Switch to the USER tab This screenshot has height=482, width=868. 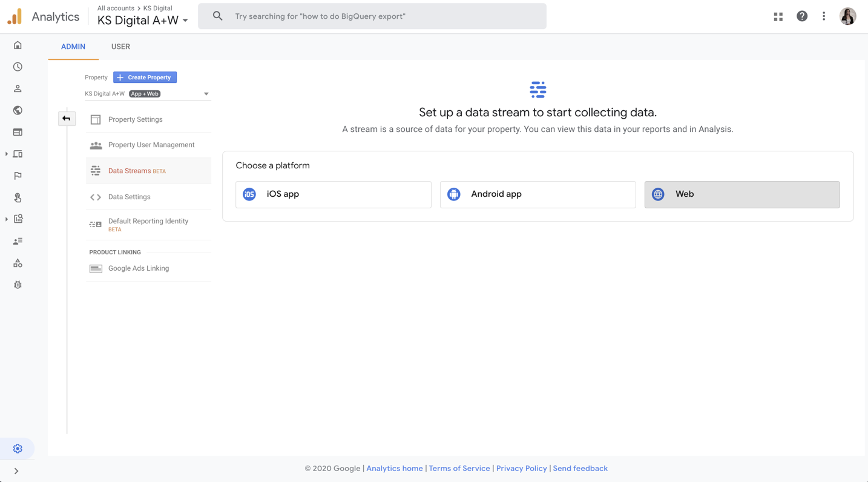pos(120,47)
